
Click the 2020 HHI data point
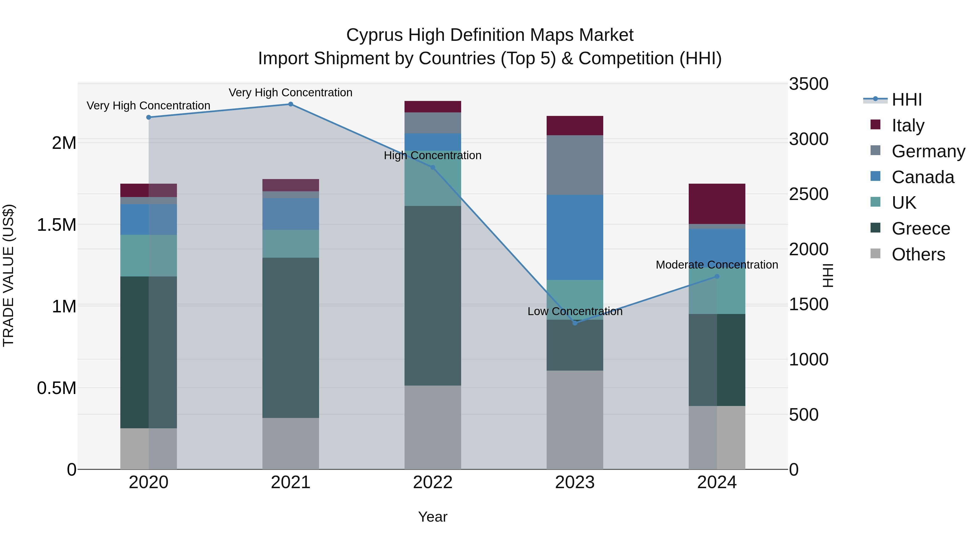(x=149, y=117)
